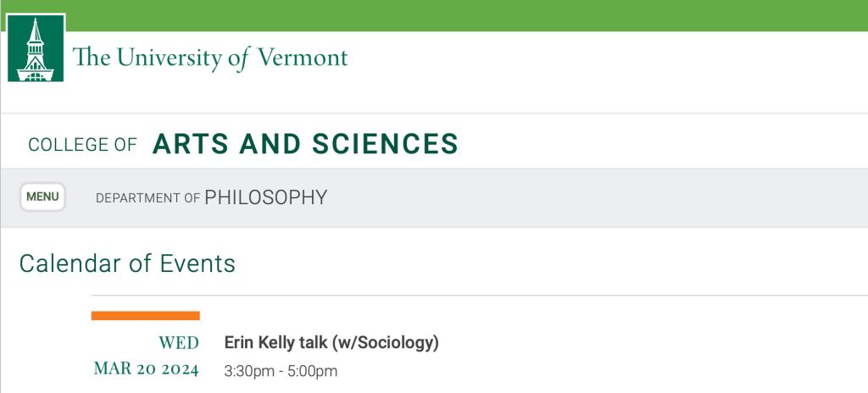The image size is (868, 393).
Task: Open the MENU button
Action: pyautogui.click(x=42, y=197)
